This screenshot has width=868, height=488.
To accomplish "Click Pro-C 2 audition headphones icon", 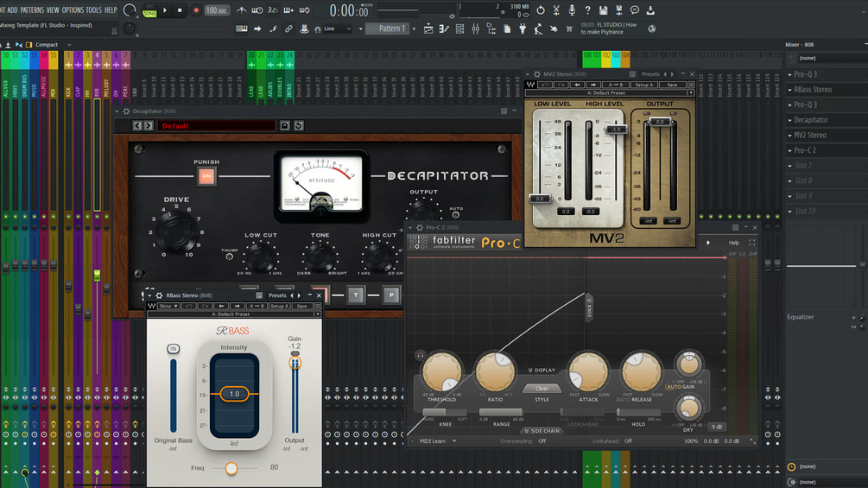I will pyautogui.click(x=420, y=355).
